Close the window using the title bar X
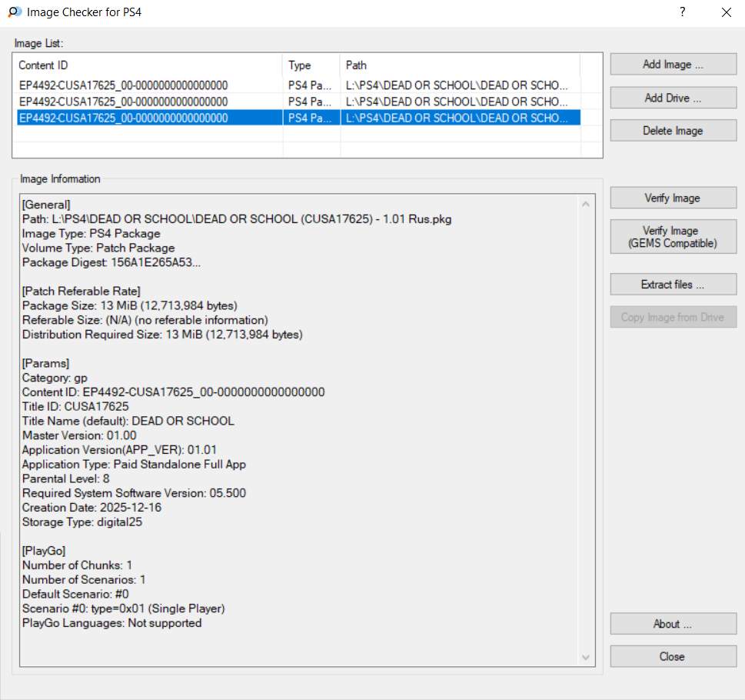745x700 pixels. click(x=726, y=12)
